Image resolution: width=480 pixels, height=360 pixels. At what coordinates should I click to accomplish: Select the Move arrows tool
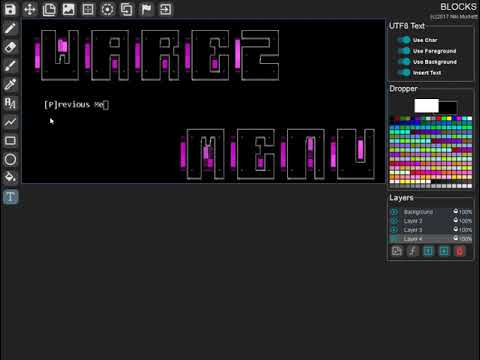[30, 9]
